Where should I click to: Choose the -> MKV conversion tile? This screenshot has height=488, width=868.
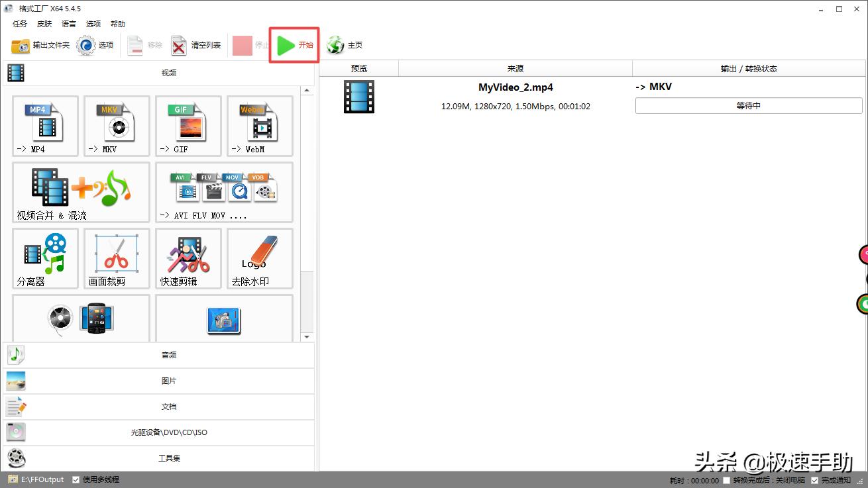click(117, 126)
